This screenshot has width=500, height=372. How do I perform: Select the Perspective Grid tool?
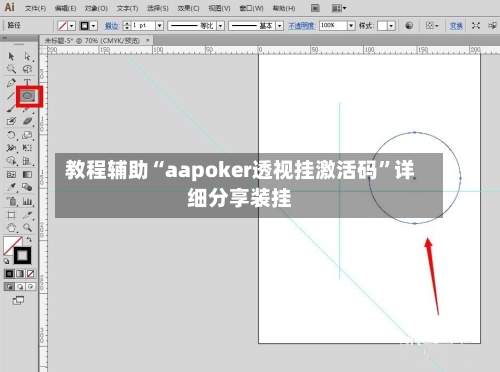[x=27, y=161]
